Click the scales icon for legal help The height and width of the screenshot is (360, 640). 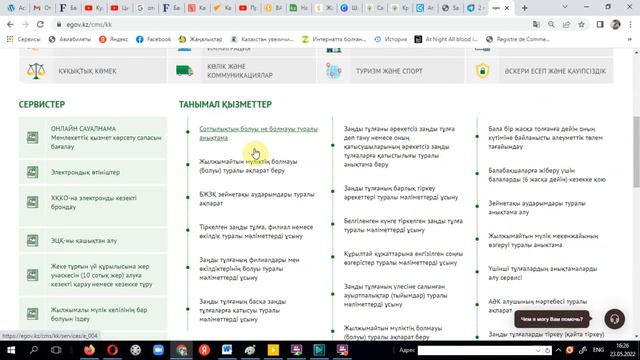[36, 71]
